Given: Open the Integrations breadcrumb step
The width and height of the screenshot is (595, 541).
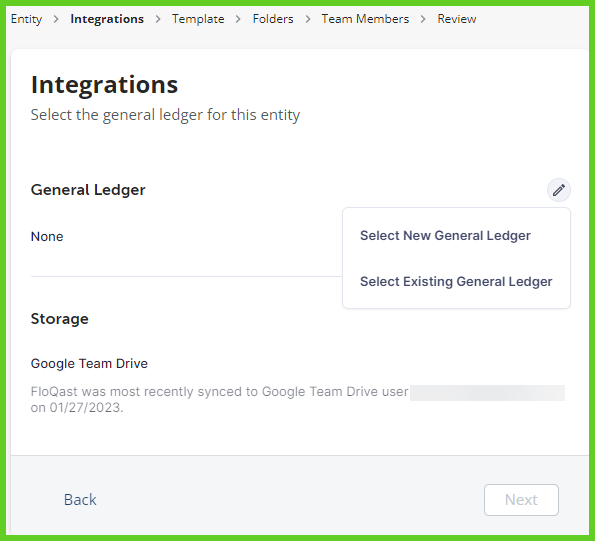Looking at the screenshot, I should [107, 19].
